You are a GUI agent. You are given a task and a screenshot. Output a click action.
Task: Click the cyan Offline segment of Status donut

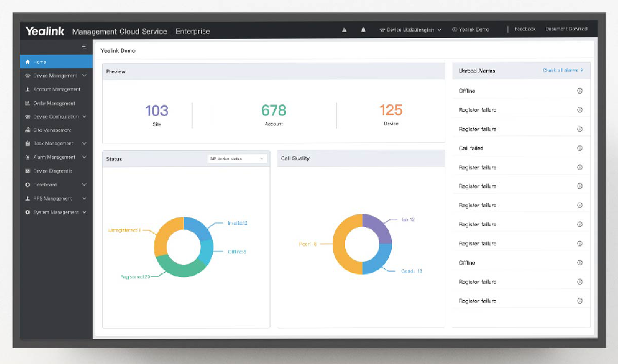pos(208,251)
